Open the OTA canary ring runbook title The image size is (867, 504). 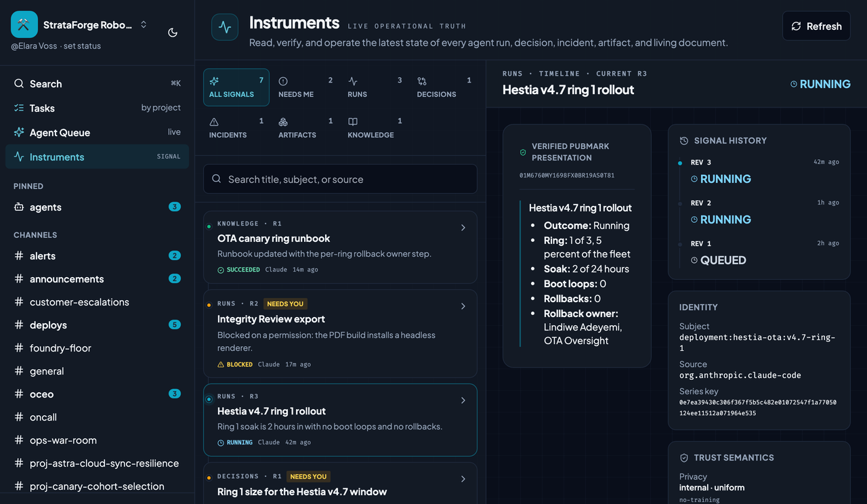pos(274,238)
